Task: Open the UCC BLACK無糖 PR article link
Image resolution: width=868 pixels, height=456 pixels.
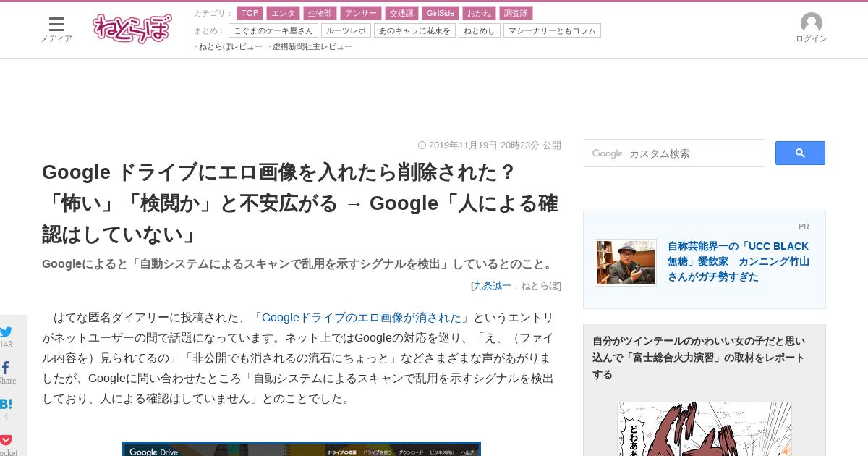Action: point(739,261)
